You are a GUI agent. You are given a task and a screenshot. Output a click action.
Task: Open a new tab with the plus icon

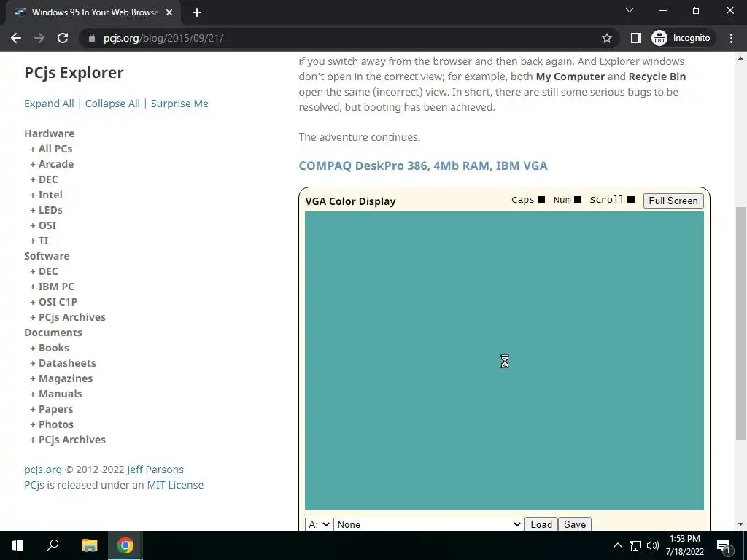tap(197, 12)
